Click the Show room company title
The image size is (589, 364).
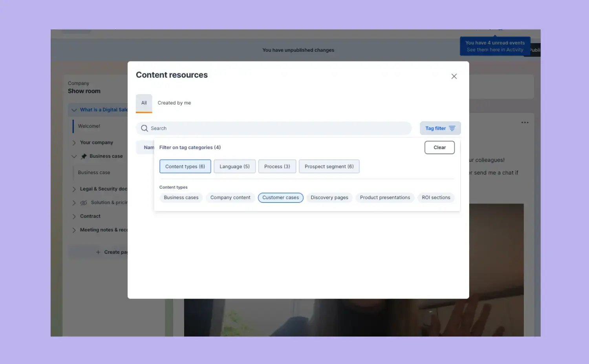pos(84,91)
